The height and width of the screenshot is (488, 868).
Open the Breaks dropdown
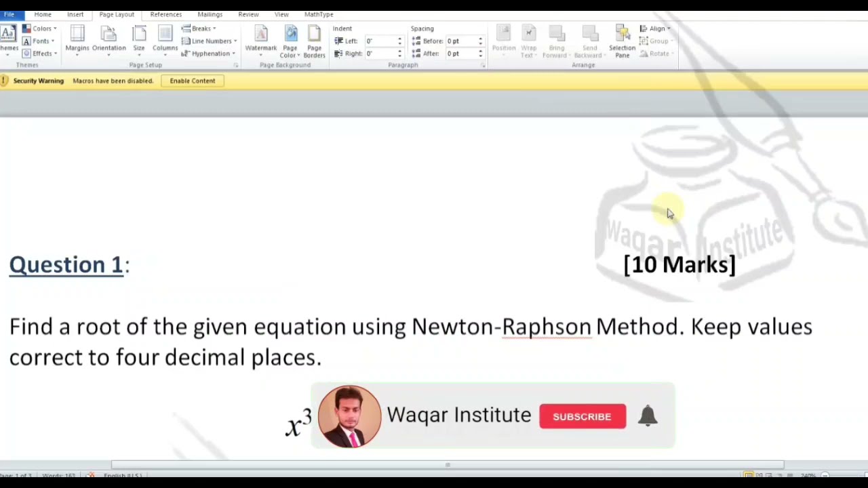coord(199,28)
